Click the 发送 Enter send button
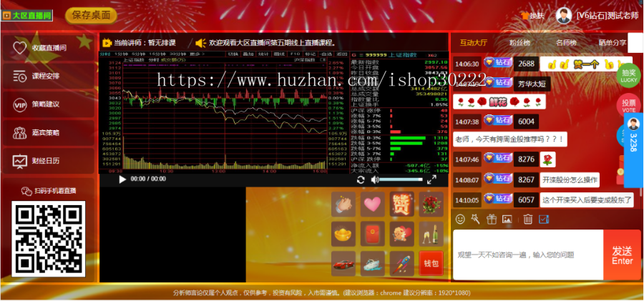644x301 pixels. tap(622, 255)
